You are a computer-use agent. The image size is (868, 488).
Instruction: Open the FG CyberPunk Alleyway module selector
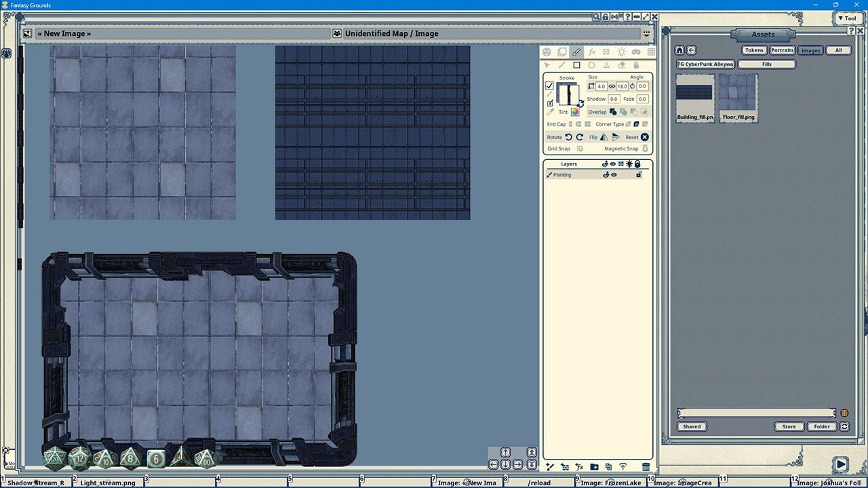[704, 64]
